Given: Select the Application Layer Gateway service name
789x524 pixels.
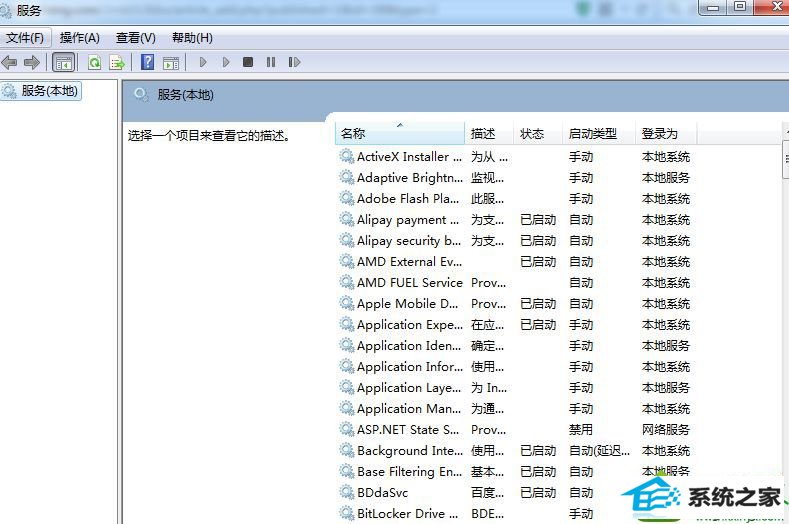Looking at the screenshot, I should (409, 388).
